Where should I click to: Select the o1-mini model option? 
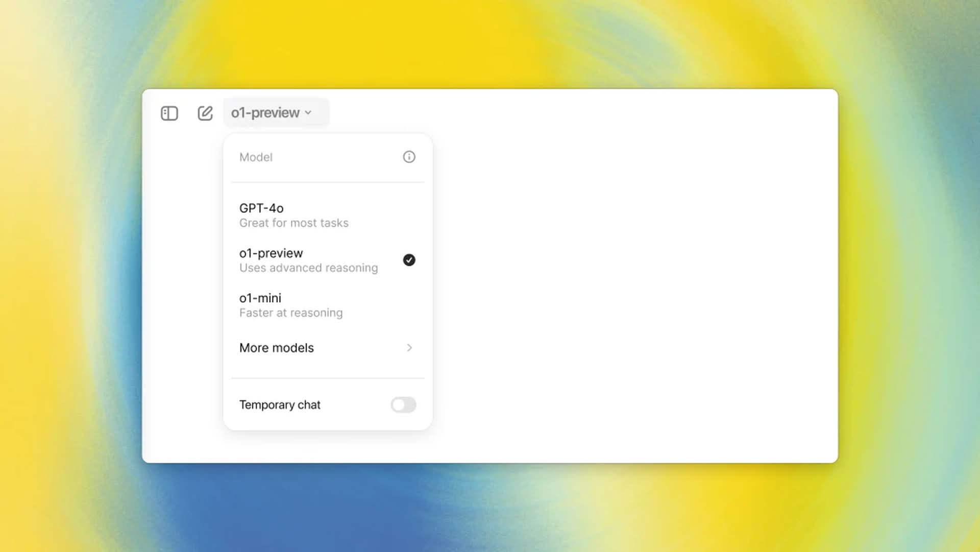click(327, 304)
